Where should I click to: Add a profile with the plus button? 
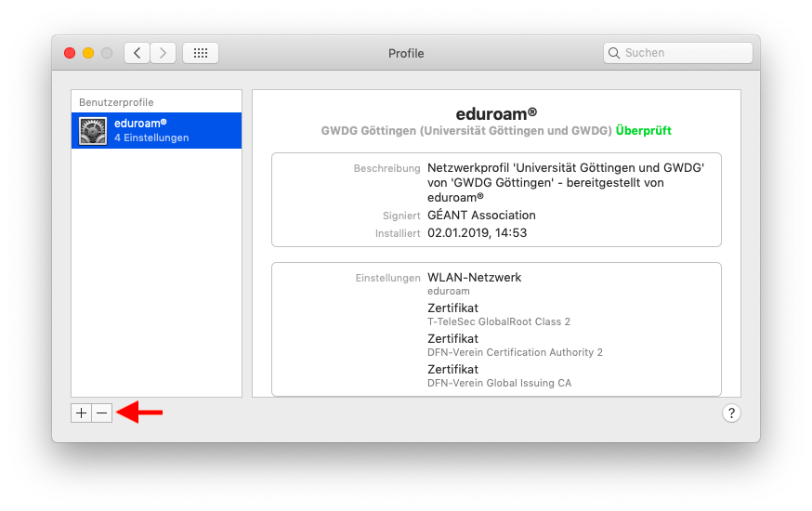(x=82, y=413)
